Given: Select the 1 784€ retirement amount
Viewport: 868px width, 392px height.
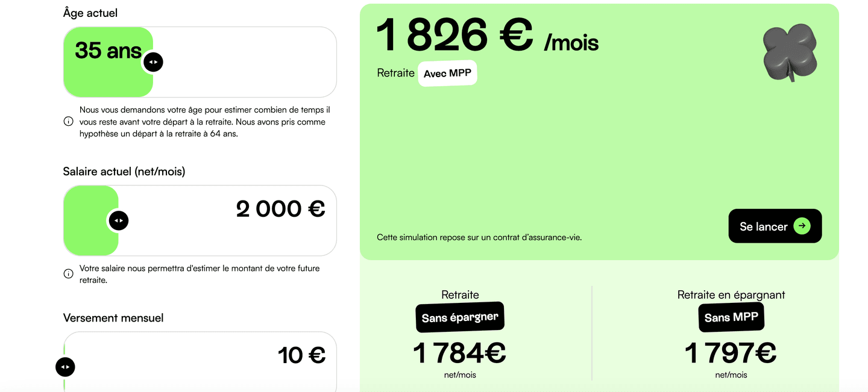Looking at the screenshot, I should coord(459,353).
